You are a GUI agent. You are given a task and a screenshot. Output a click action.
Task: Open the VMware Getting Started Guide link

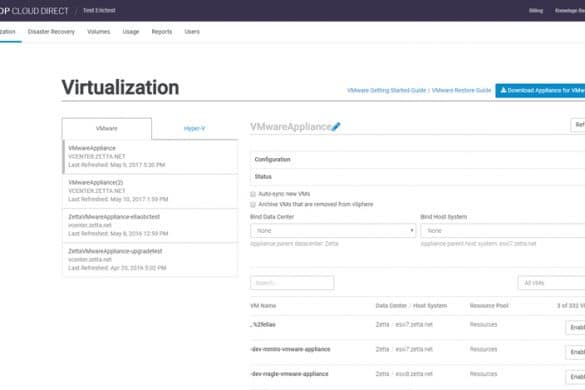coord(386,90)
